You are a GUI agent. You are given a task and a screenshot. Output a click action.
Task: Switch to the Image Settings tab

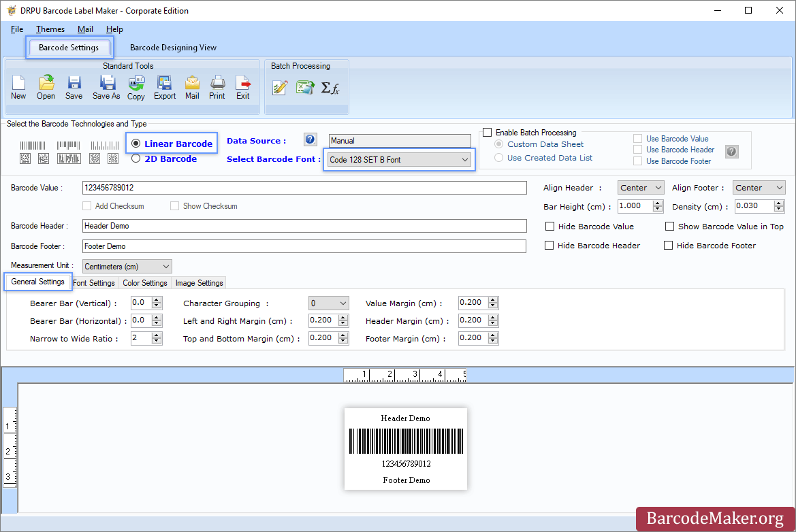tap(199, 283)
